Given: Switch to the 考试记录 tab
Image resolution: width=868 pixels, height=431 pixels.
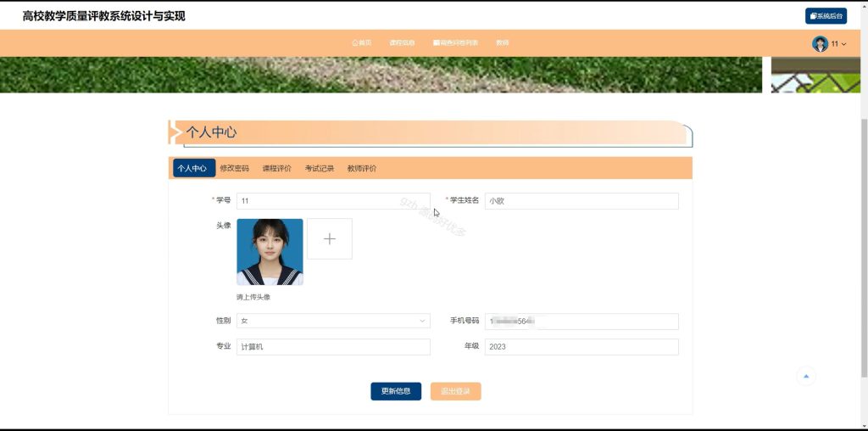Looking at the screenshot, I should tap(320, 168).
